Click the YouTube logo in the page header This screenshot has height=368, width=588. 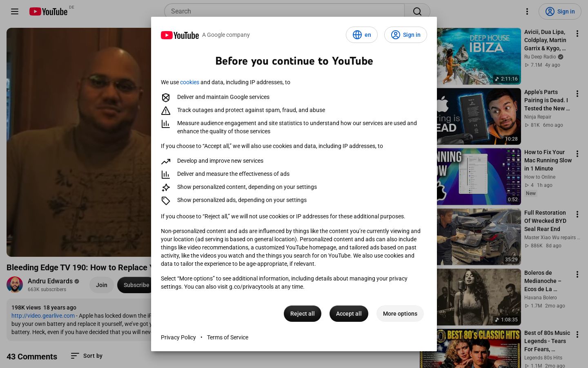click(x=48, y=11)
